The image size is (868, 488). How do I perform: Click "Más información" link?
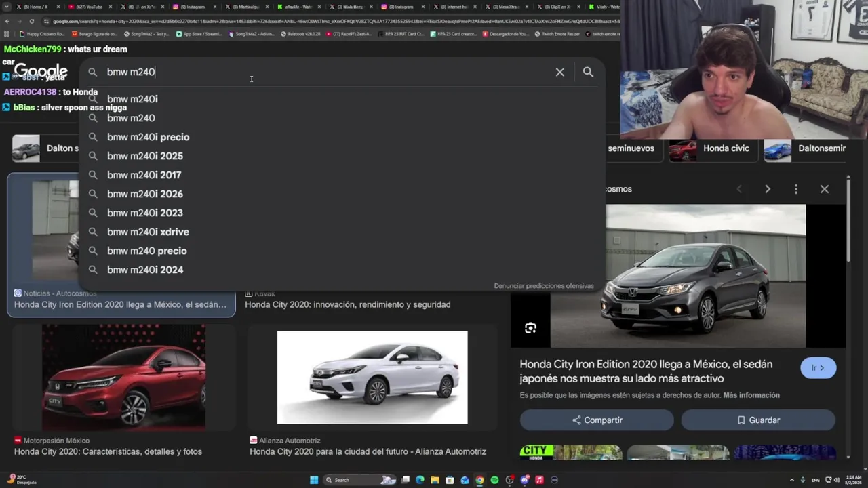click(751, 395)
